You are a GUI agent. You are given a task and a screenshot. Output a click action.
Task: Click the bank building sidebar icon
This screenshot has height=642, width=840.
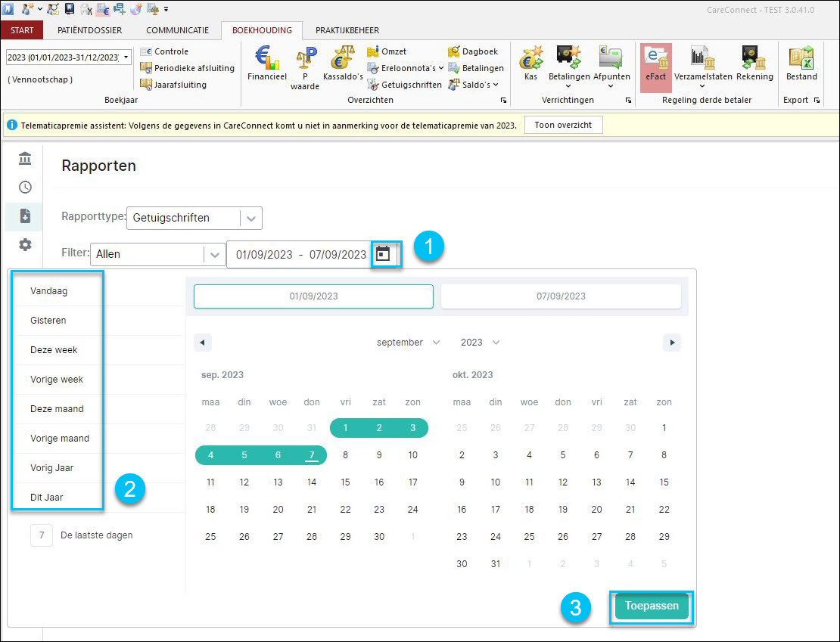[x=25, y=159]
